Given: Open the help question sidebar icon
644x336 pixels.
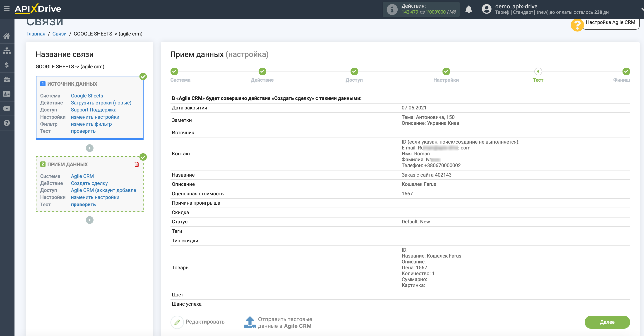Looking at the screenshot, I should tap(7, 123).
